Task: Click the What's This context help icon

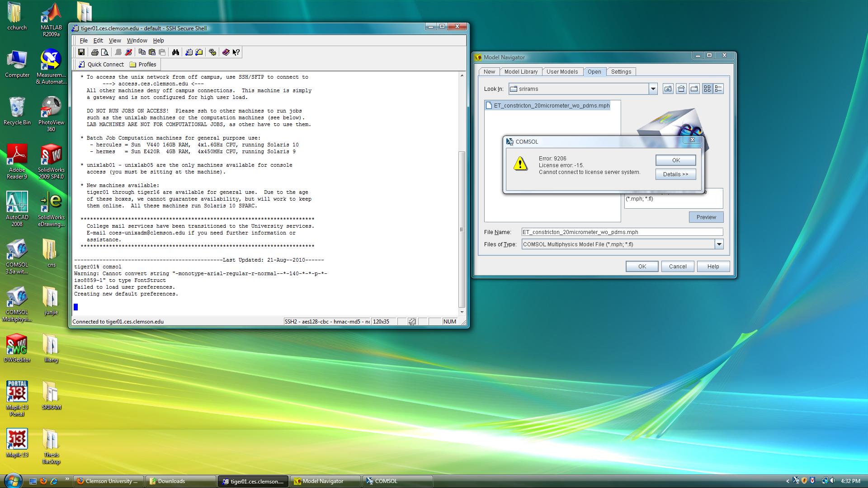Action: 236,52
